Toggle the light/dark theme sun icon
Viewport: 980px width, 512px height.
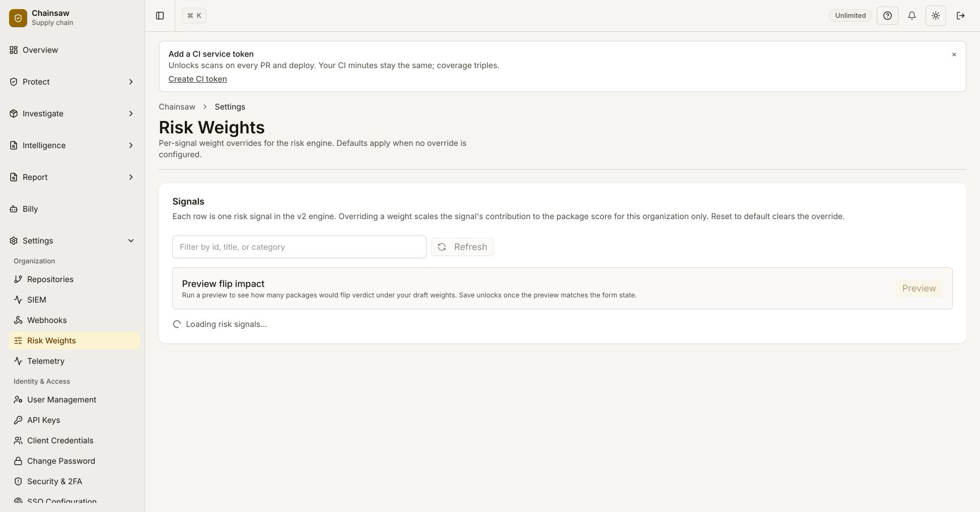[x=936, y=16]
